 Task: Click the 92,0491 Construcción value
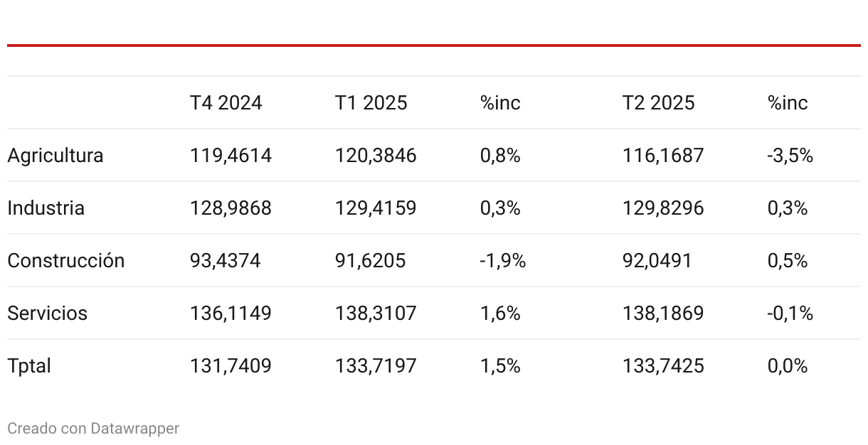coord(657,261)
